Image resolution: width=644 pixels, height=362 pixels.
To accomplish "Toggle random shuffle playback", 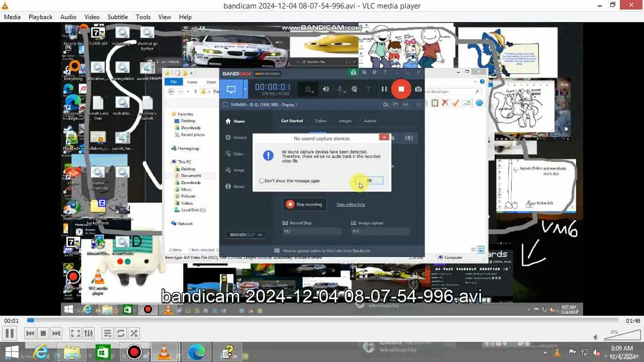I will click(x=133, y=333).
